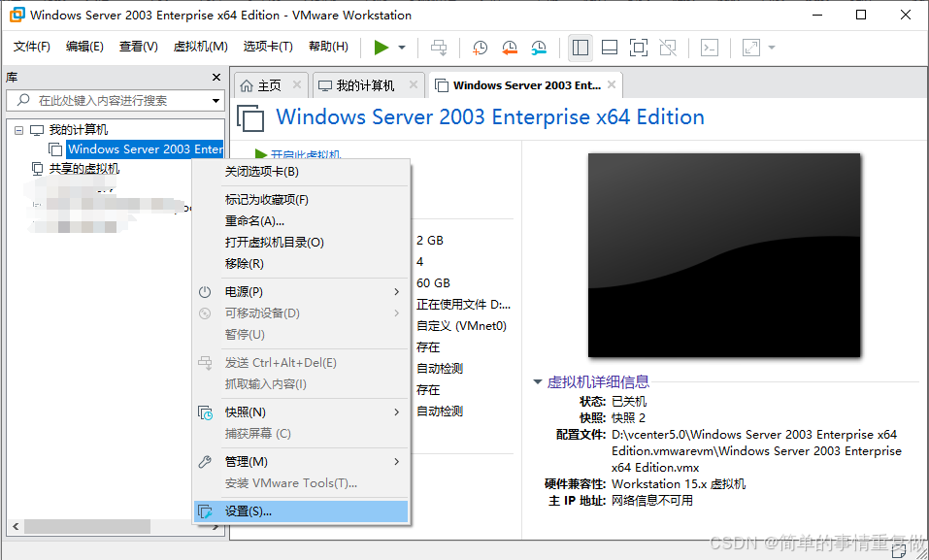Close the Windows Server 2003 Ent... tab
Screen dimensions: 929x560
click(x=612, y=84)
